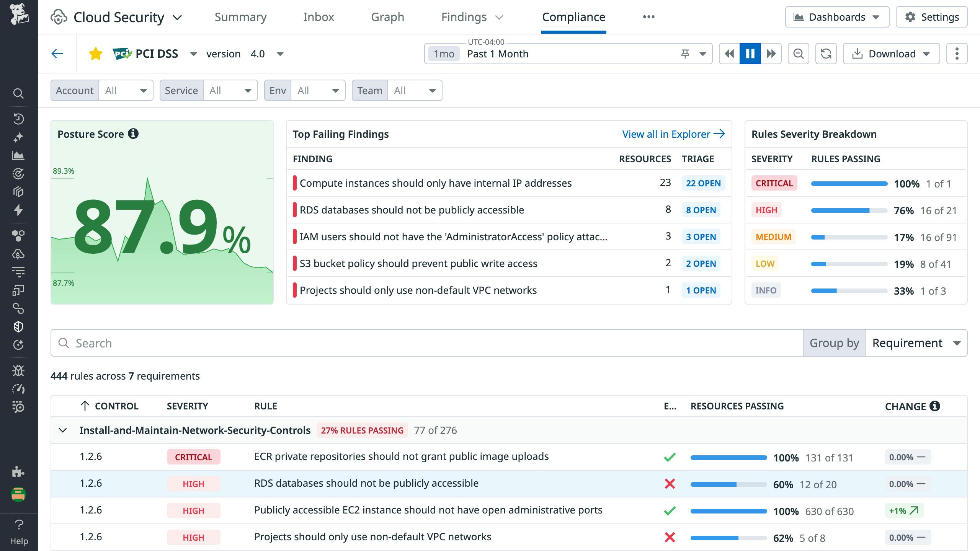Screen dimensions: 980x551
Task: Click the Download button
Action: tap(891, 54)
